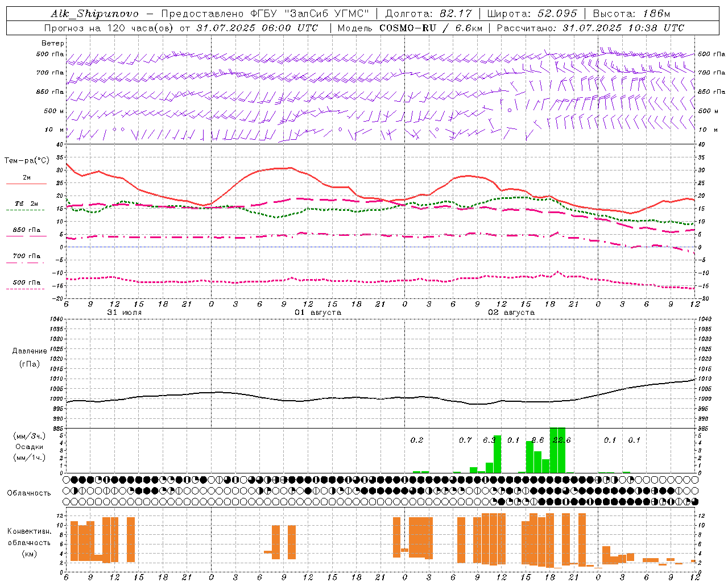Click the Конвективн. label of the convective panel
728x582 pixels.
click(30, 531)
